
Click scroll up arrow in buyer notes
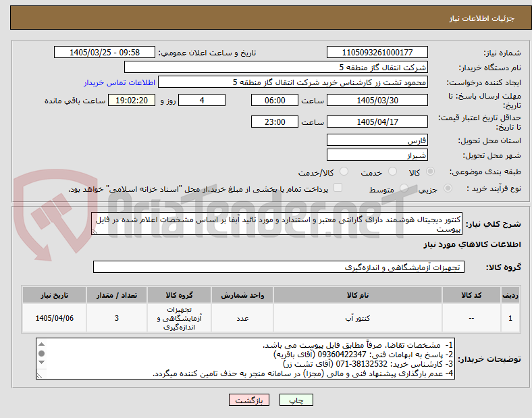click(41, 344)
